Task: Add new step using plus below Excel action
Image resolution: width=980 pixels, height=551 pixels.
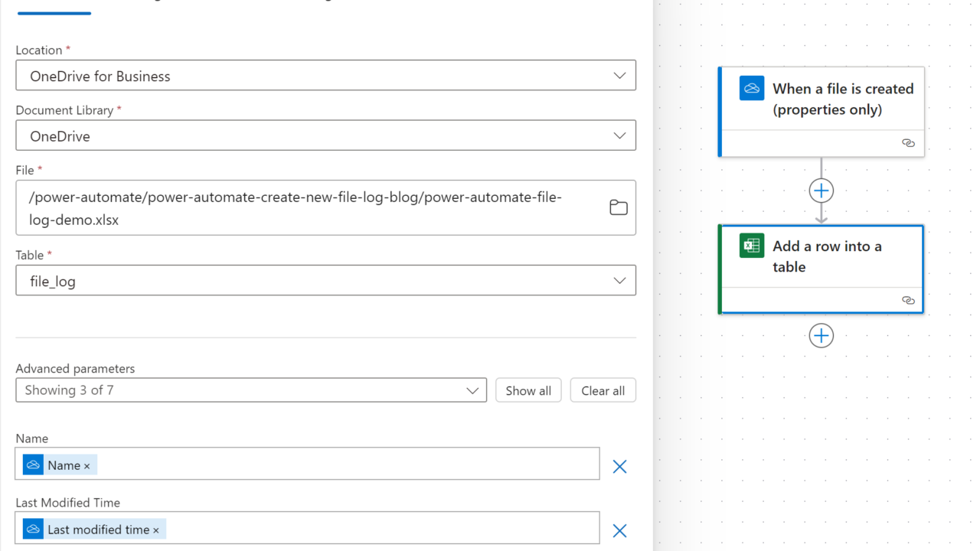Action: click(x=821, y=335)
